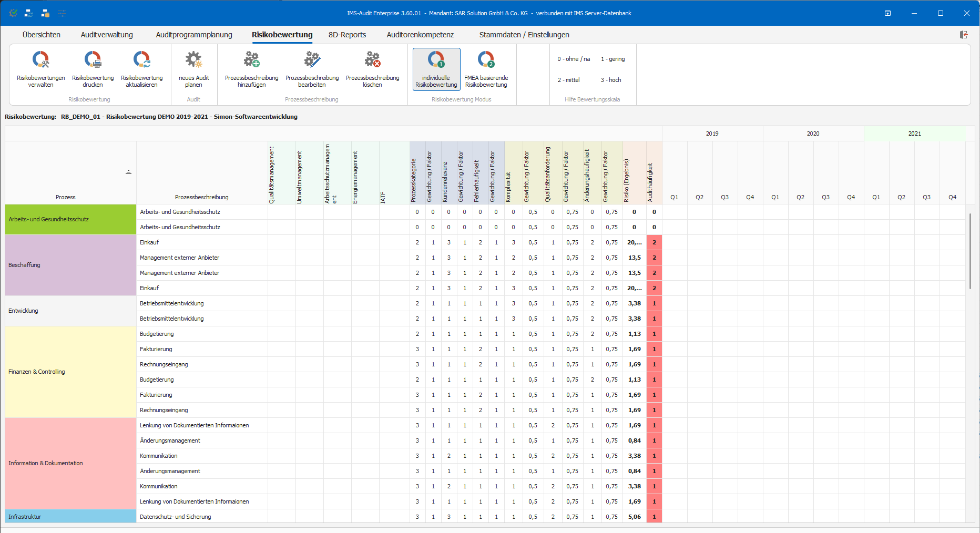Switch to FMEA basierende Risikobewertung mode
The height and width of the screenshot is (533, 980).
[486, 69]
